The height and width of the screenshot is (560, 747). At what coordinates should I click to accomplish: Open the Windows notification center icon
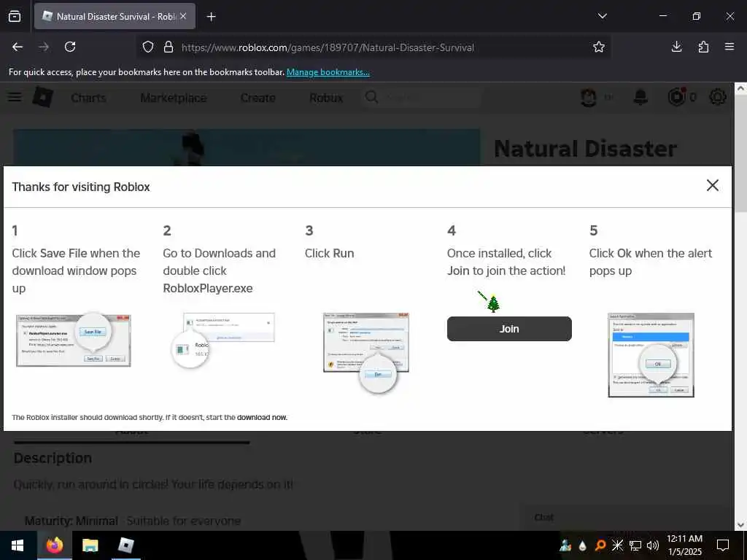tap(723, 545)
